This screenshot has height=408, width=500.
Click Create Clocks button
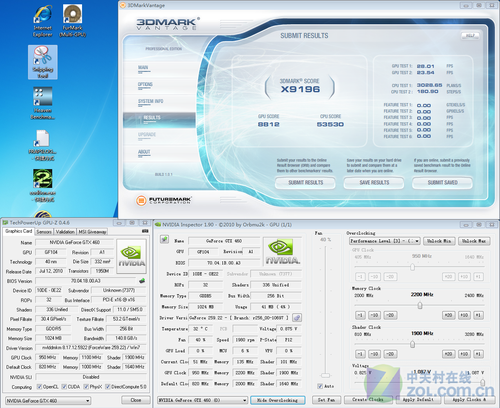[368, 399]
